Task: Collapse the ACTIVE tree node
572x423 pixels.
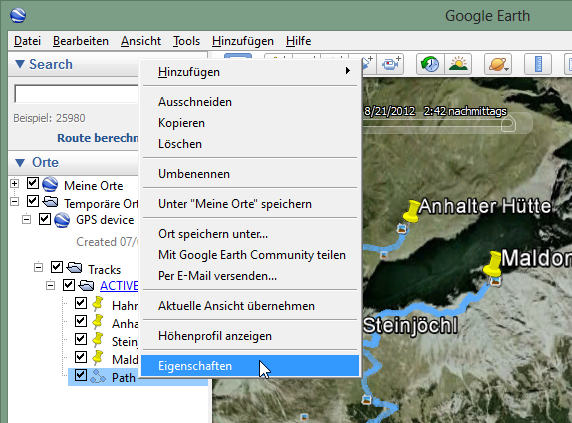Action: point(51,285)
